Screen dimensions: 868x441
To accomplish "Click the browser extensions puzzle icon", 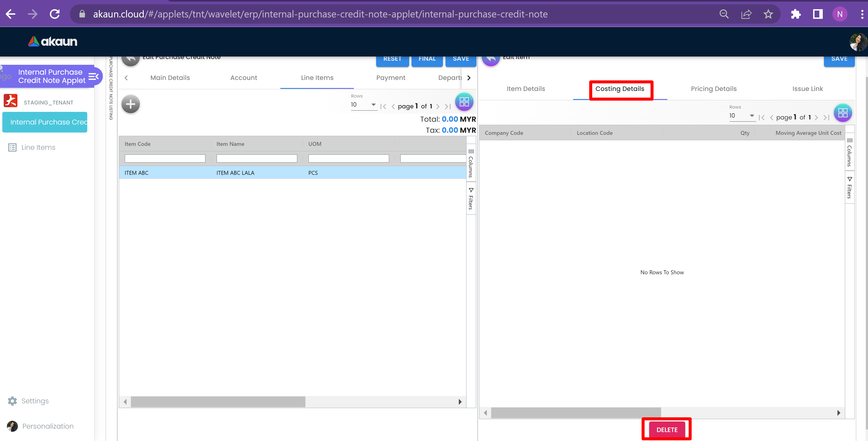I will click(796, 14).
